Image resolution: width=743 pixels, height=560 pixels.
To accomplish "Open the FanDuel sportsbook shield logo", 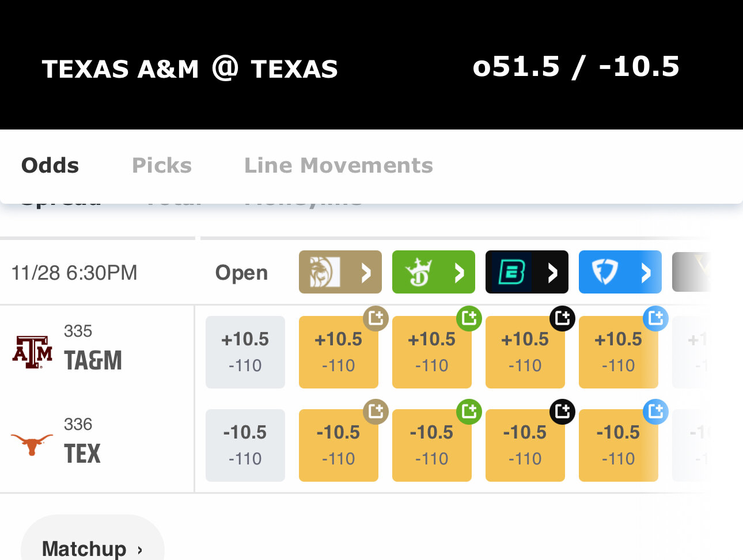I will 605,272.
